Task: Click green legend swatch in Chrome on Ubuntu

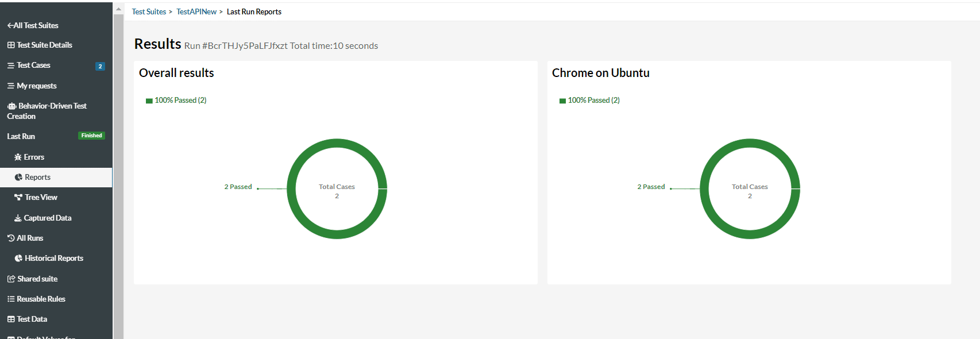Action: tap(563, 101)
